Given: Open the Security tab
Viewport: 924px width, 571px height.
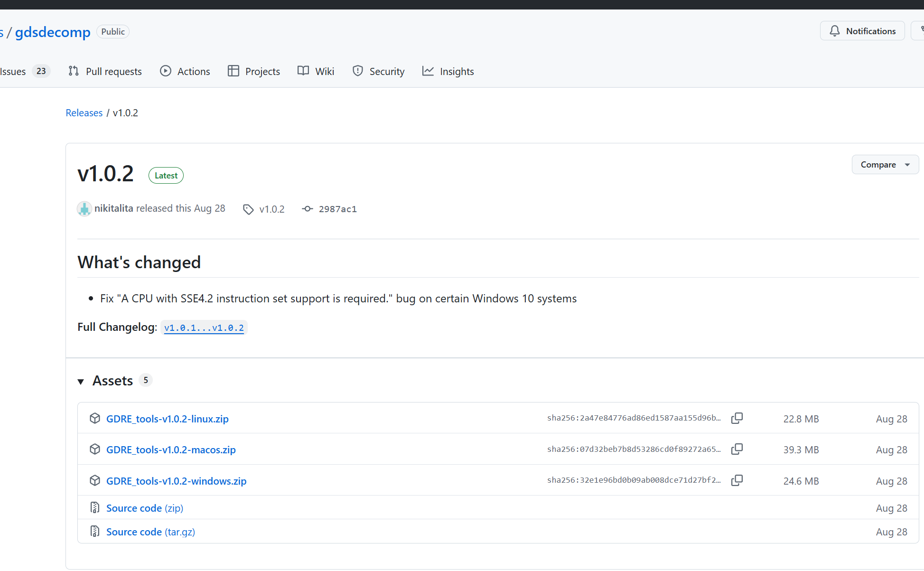Looking at the screenshot, I should click(x=378, y=71).
